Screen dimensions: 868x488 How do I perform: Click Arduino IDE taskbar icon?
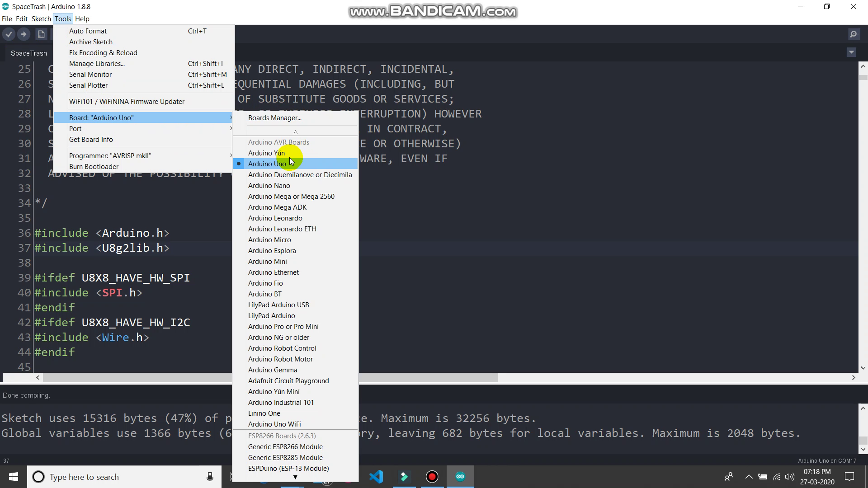[x=460, y=477]
